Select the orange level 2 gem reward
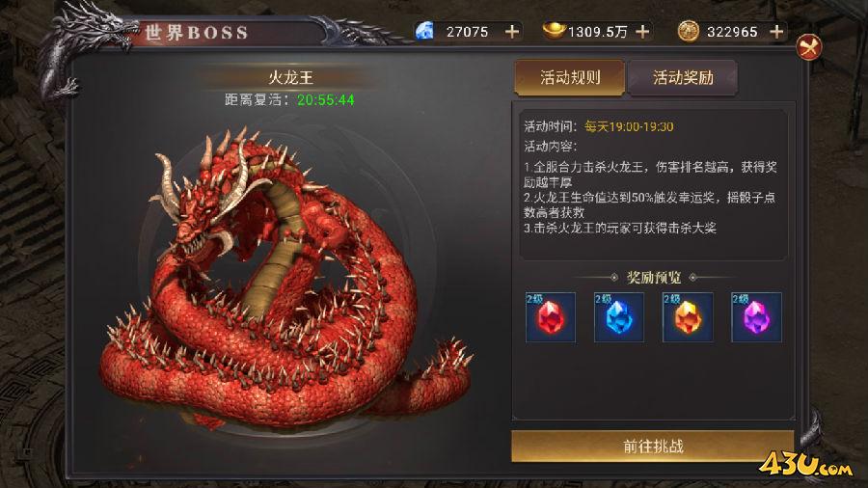The image size is (868, 488). click(688, 317)
